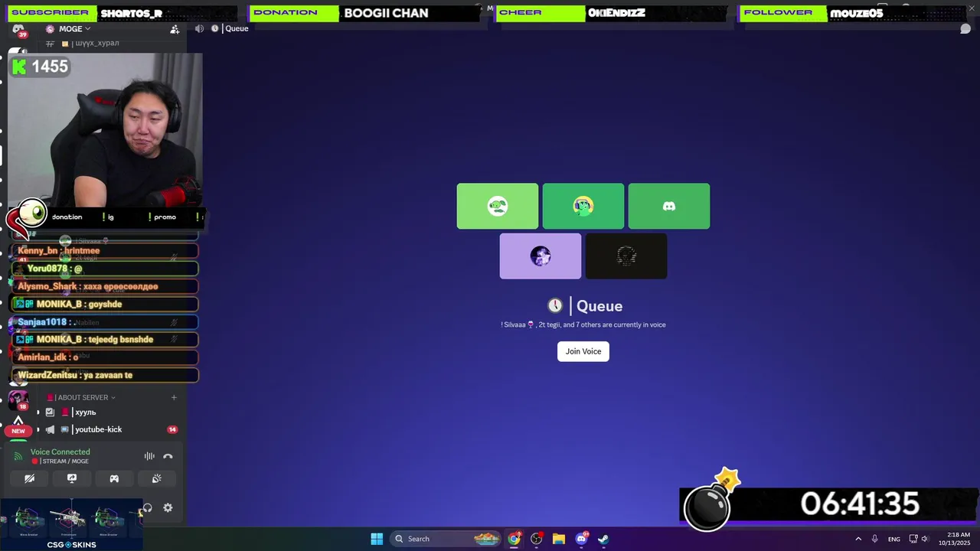980x551 pixels.
Task: Open the network tray icon
Action: coord(913,539)
